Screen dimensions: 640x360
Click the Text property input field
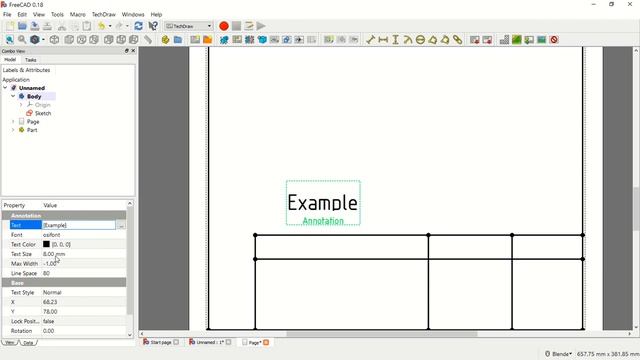coord(79,225)
